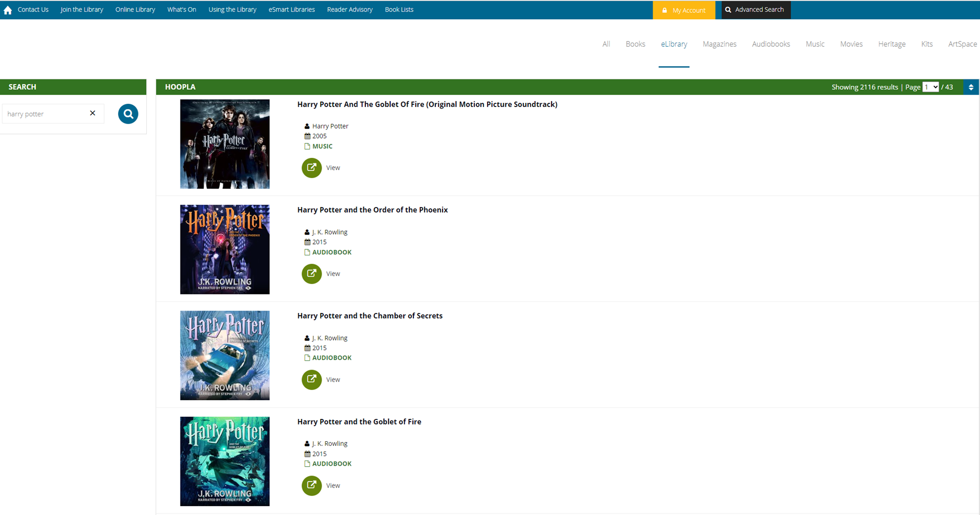Click J. K. Rowling under Order of the Phoenix
The width and height of the screenshot is (980, 515).
click(x=329, y=232)
